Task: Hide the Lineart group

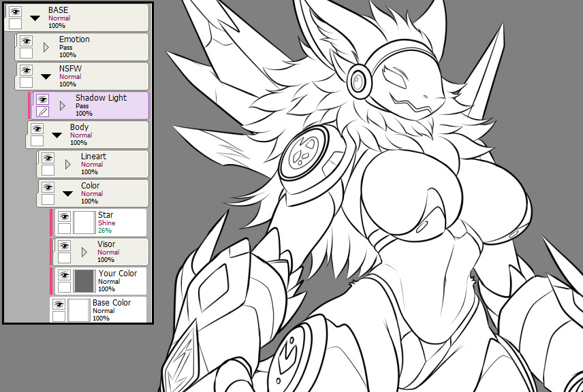Action: pyautogui.click(x=48, y=158)
